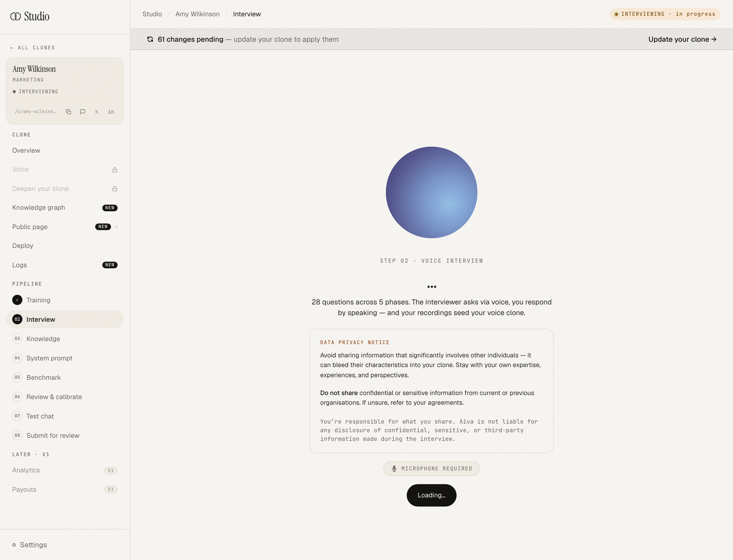Open the Knowledge graph section

[x=65, y=208]
